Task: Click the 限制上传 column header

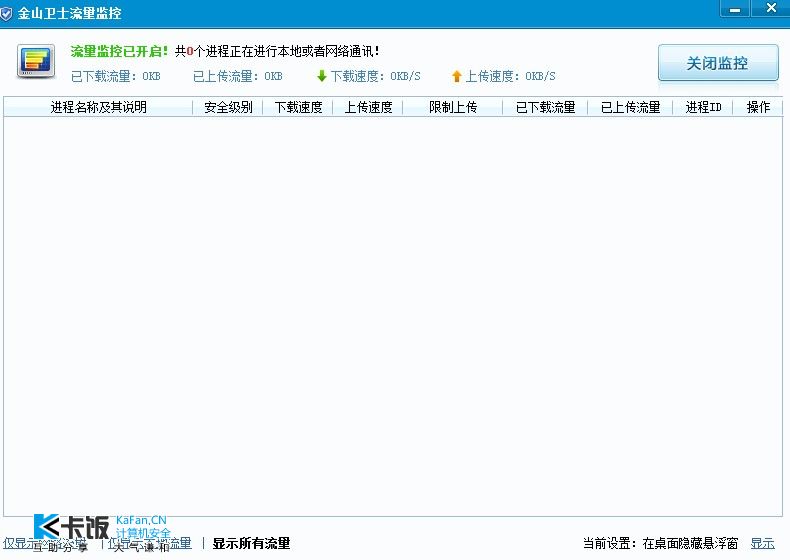Action: tap(452, 107)
